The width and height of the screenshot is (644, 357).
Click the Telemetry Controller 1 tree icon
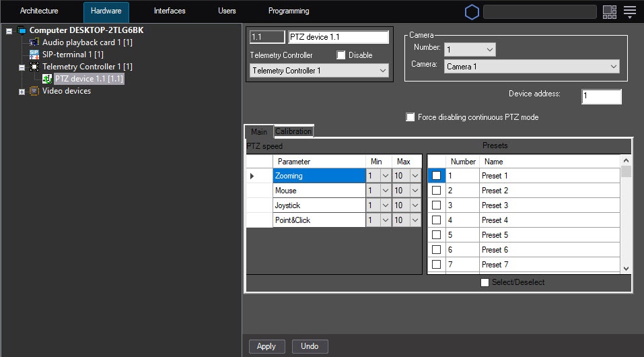point(34,67)
